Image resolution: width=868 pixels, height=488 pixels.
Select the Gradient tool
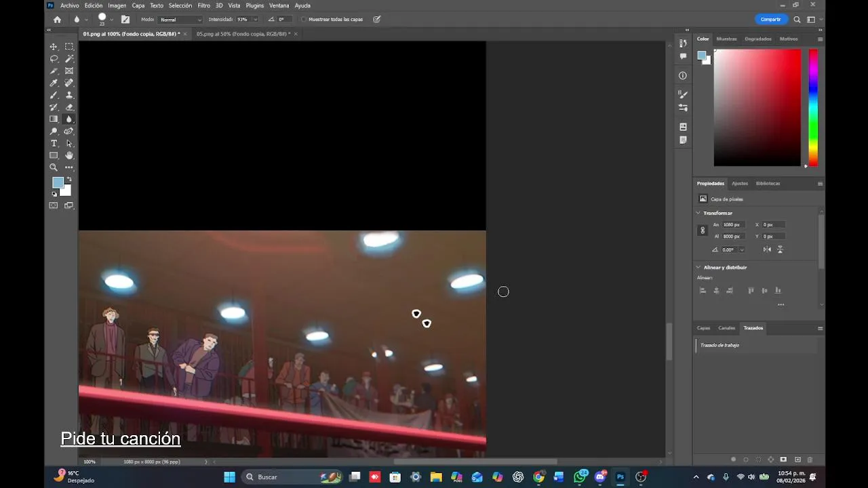[x=54, y=119]
